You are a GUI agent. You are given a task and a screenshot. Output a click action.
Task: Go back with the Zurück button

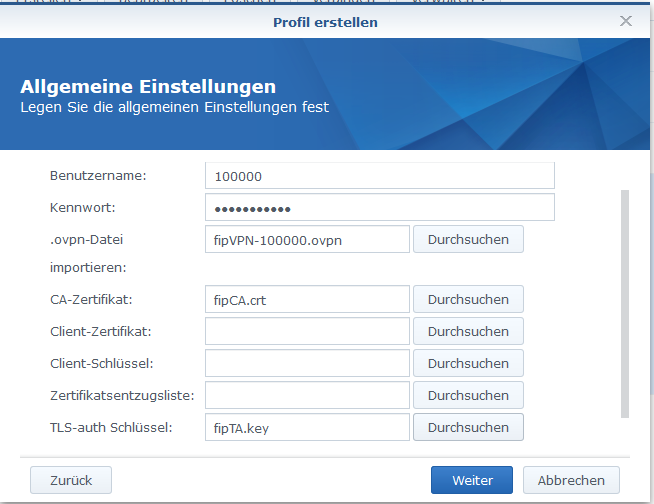[x=71, y=480]
